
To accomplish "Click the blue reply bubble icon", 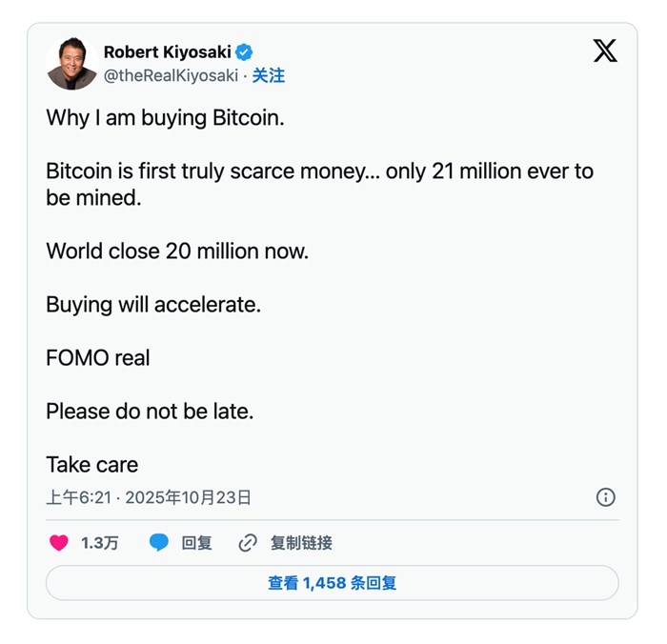I will [159, 543].
